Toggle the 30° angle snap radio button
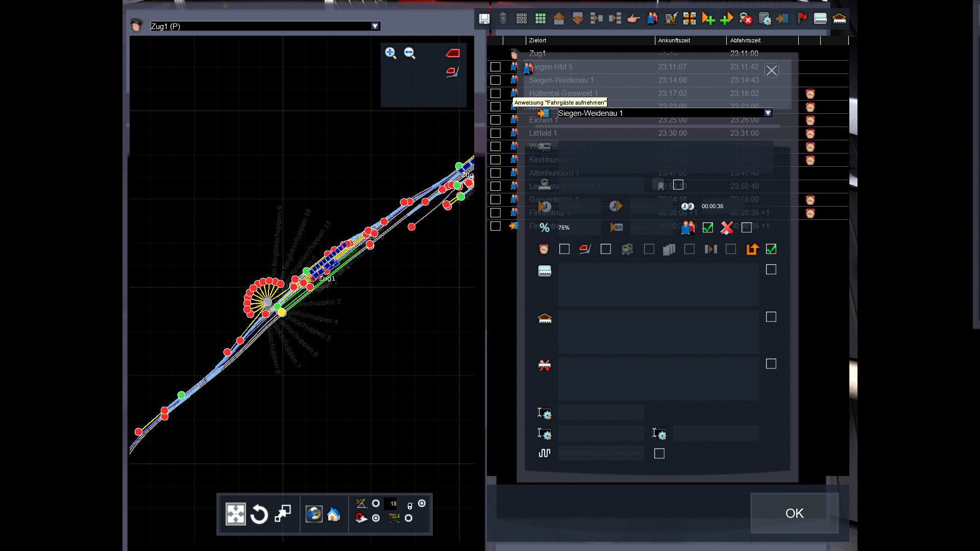 tap(376, 504)
